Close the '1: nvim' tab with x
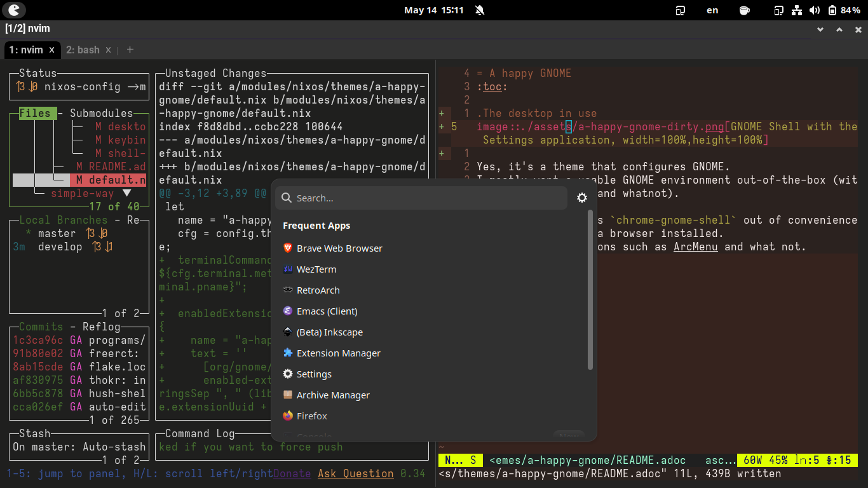The image size is (868, 488). (52, 50)
